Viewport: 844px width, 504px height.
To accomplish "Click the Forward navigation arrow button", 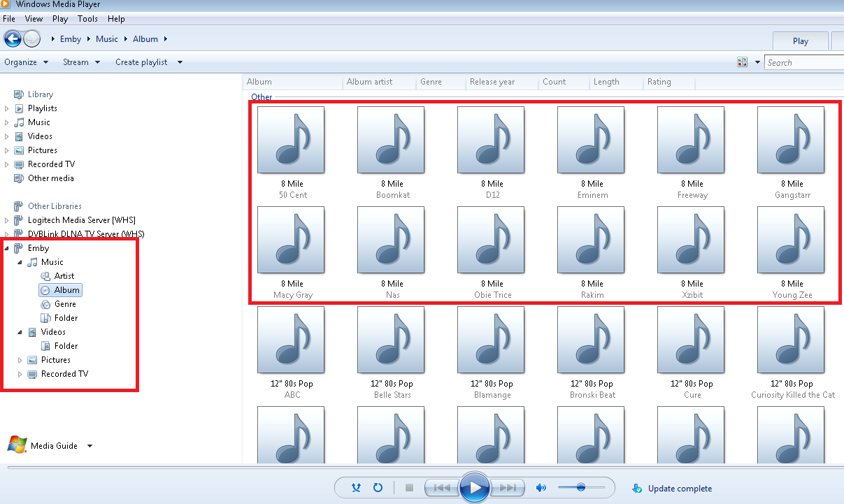I will coord(32,38).
